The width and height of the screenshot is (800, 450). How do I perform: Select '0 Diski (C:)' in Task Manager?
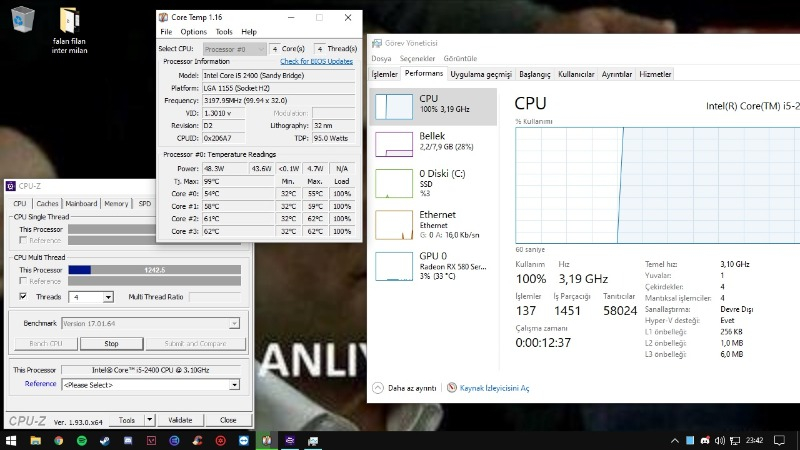[433, 183]
